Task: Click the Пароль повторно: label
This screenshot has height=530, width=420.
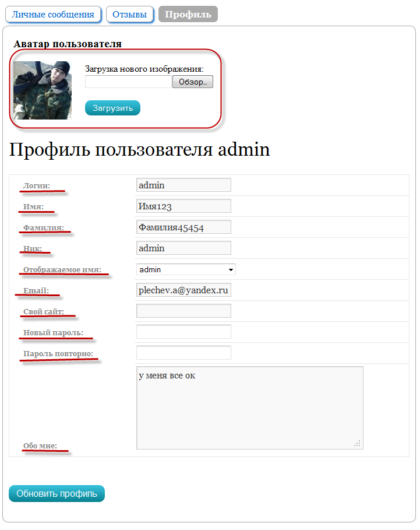Action: pyautogui.click(x=58, y=353)
